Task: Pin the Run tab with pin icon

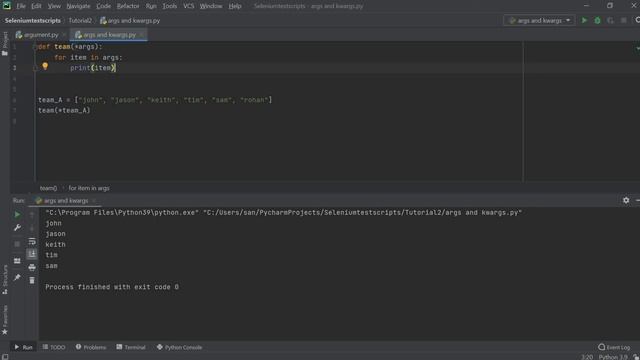Action: pos(17,278)
